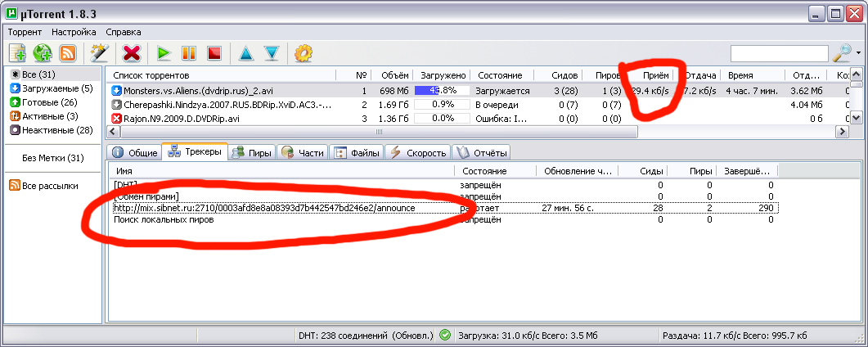Screen dimensions: 868x347
Task: Select the [DHT] tracker row
Action: coord(444,186)
